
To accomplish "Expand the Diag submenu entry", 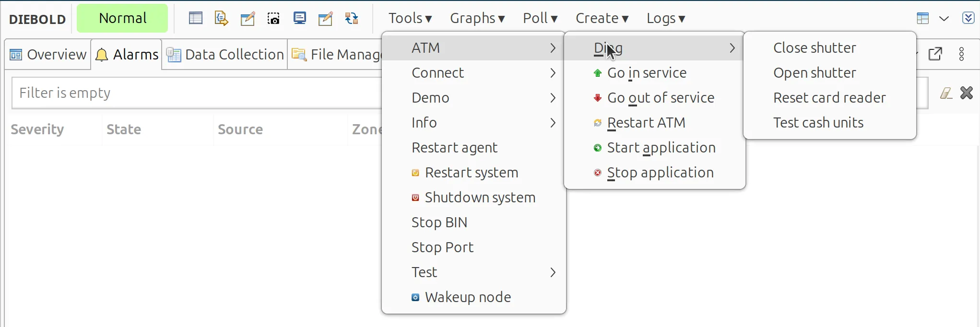I will [654, 48].
